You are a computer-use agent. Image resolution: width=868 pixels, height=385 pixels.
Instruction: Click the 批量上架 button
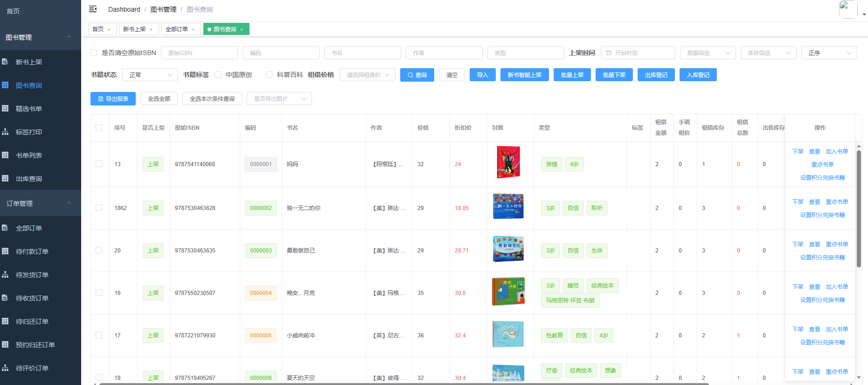point(572,75)
